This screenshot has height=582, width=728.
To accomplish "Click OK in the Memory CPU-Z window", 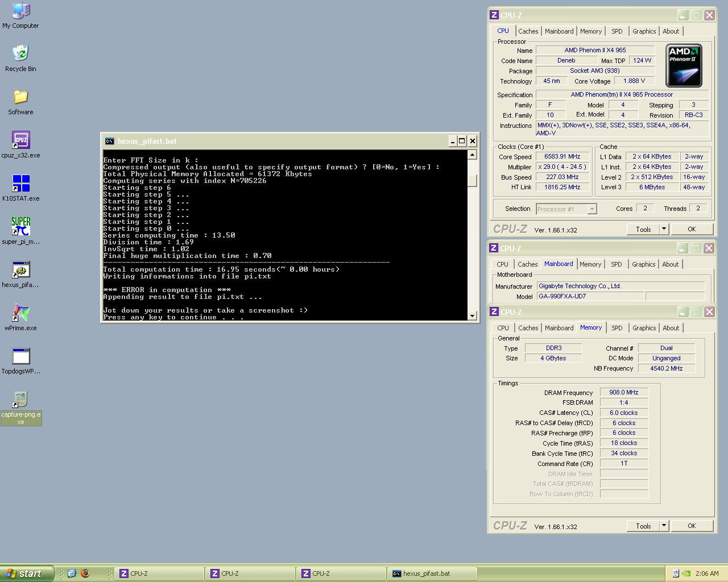I will pos(692,526).
